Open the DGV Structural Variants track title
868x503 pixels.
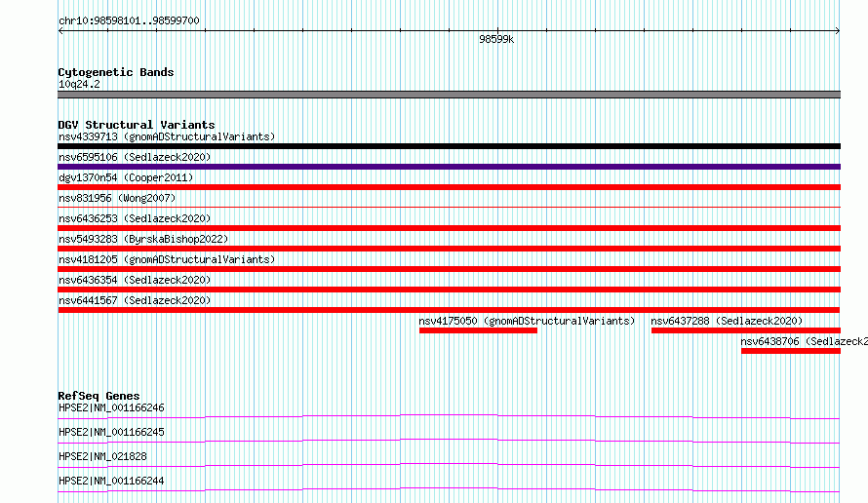pyautogui.click(x=137, y=125)
